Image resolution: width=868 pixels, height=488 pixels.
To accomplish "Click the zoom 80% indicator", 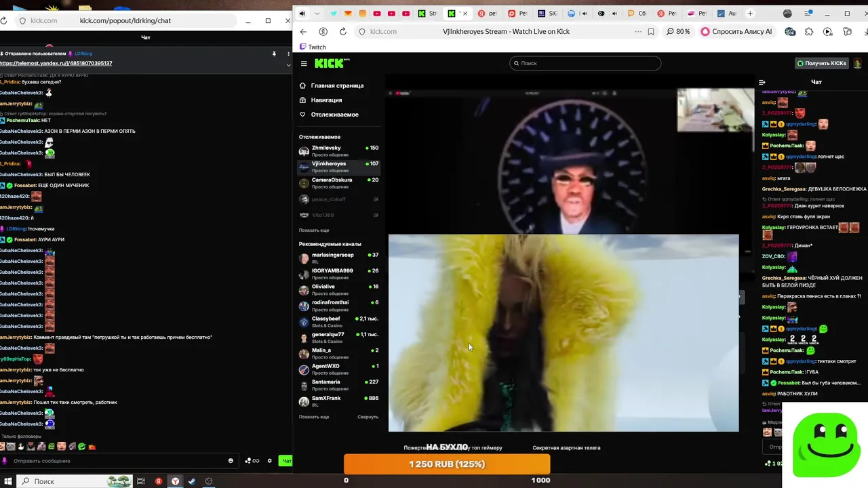I will [678, 32].
